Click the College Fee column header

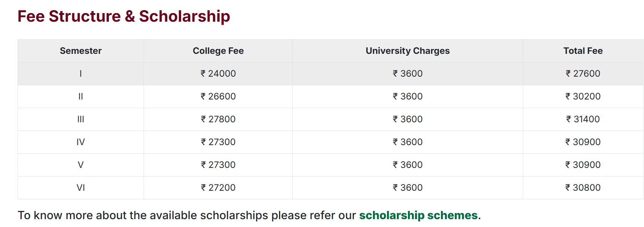point(218,51)
